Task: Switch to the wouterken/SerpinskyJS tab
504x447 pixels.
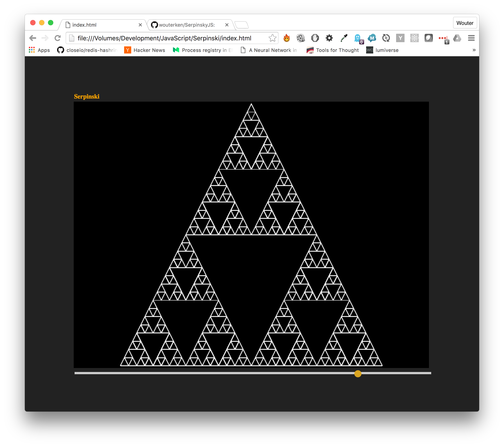Action: 187,25
